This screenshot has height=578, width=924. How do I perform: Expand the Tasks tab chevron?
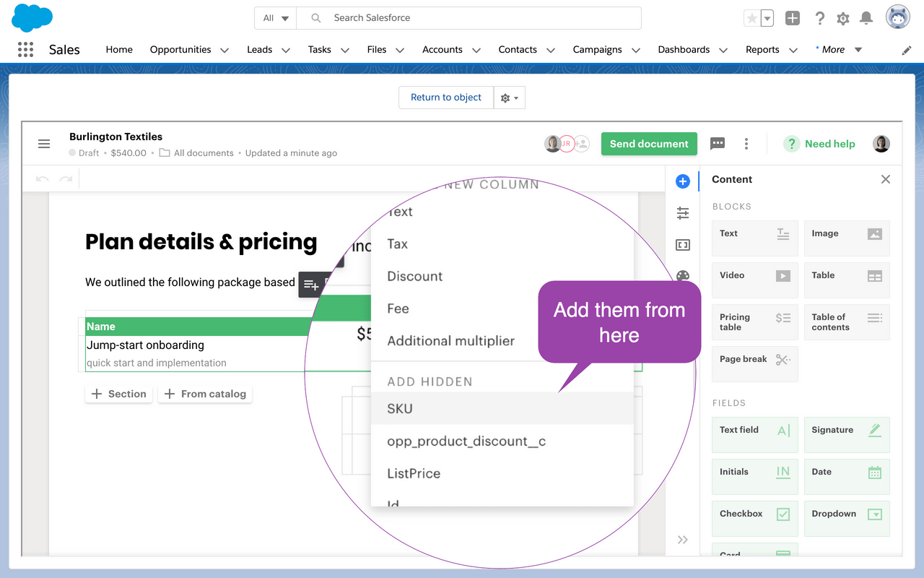(x=345, y=50)
